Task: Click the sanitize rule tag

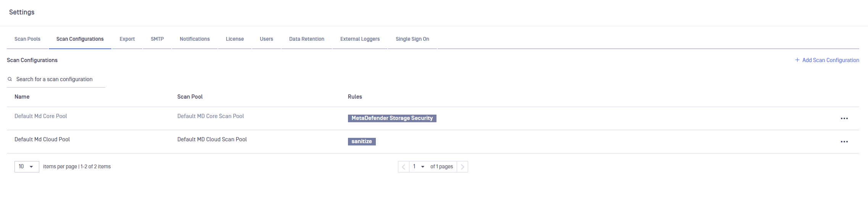Action: coord(362,142)
